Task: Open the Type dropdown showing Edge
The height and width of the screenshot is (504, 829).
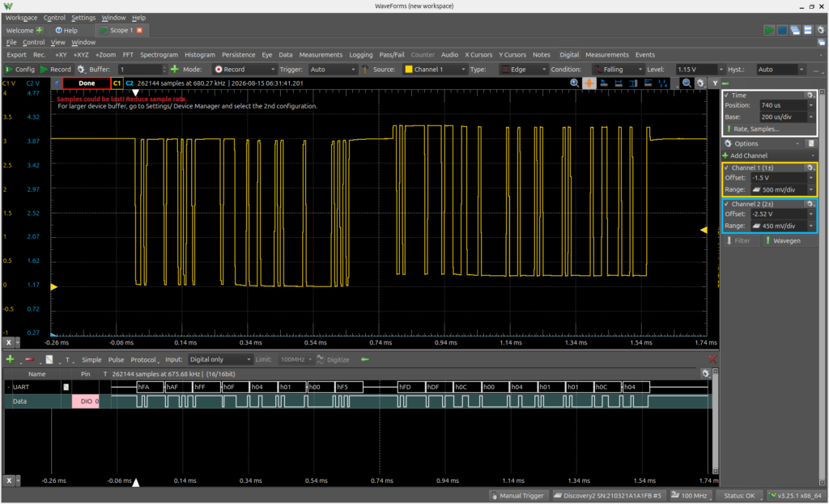Action: click(524, 70)
